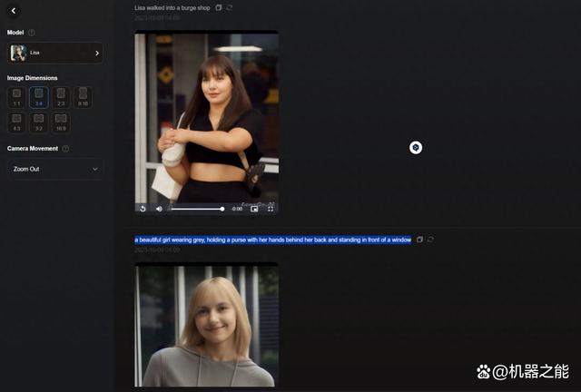Image resolution: width=581 pixels, height=392 pixels.
Task: Select the 3:4 image dimension
Action: point(38,96)
